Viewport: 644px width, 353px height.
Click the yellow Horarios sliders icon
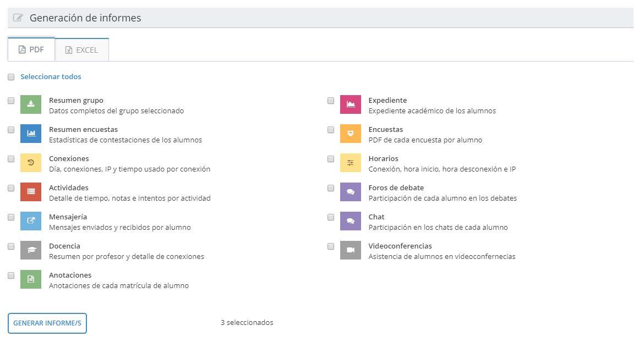tap(350, 163)
